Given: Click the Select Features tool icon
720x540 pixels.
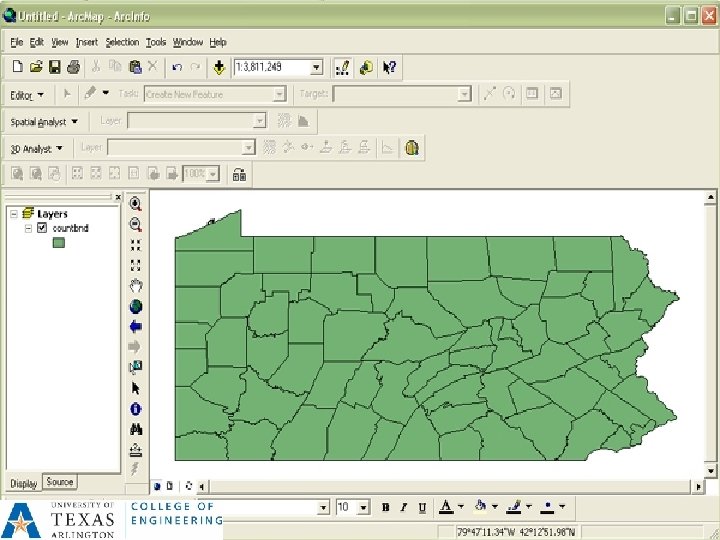Looking at the screenshot, I should (135, 367).
